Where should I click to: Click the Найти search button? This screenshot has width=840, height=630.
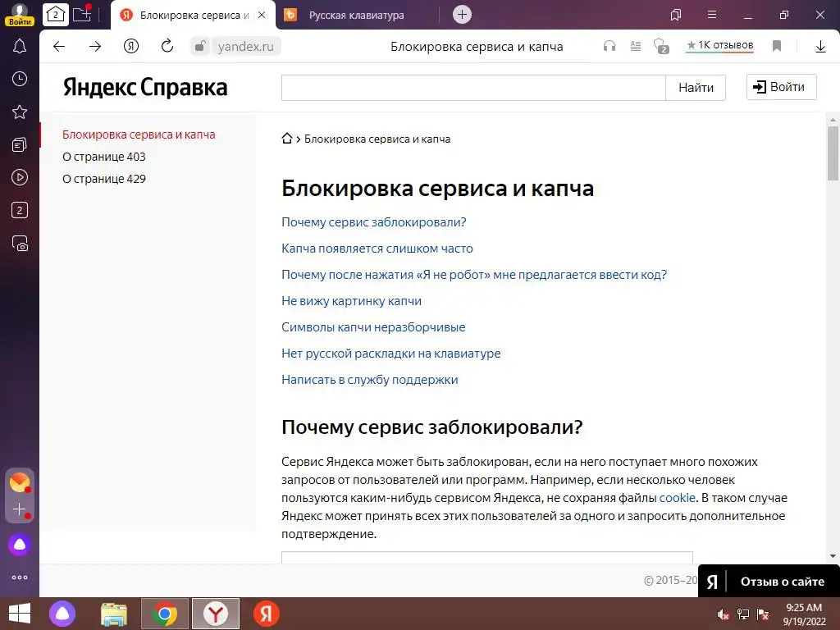tap(696, 87)
